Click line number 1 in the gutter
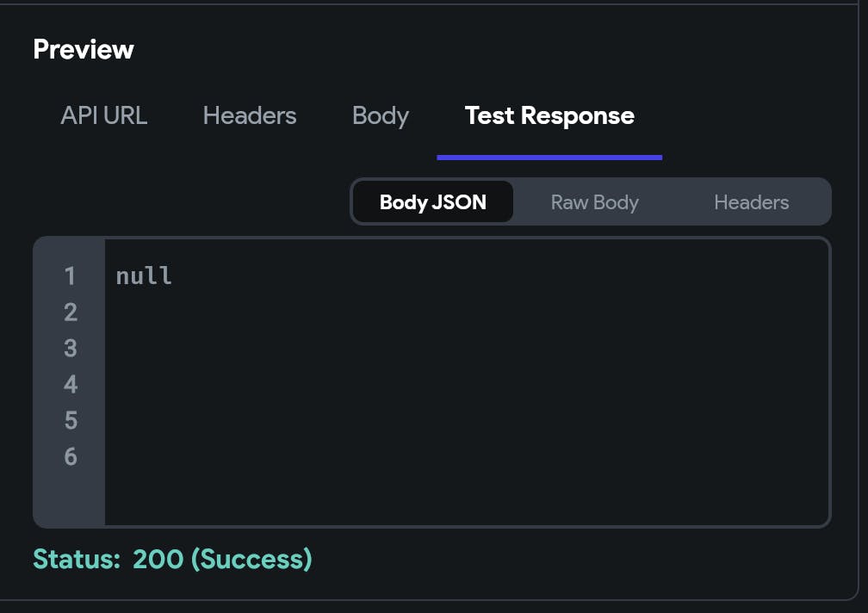This screenshot has height=613, width=868. (70, 276)
